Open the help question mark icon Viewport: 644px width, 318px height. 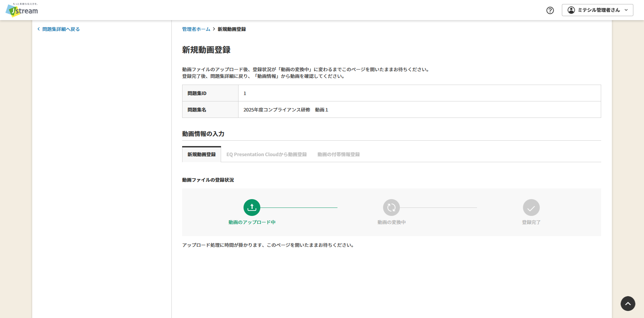point(550,10)
